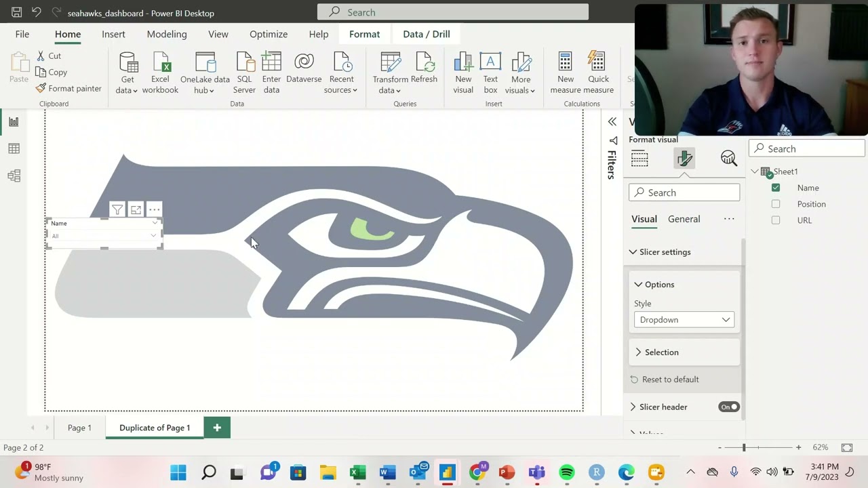The width and height of the screenshot is (868, 488).
Task: Click the Enter data icon
Action: [x=271, y=62]
